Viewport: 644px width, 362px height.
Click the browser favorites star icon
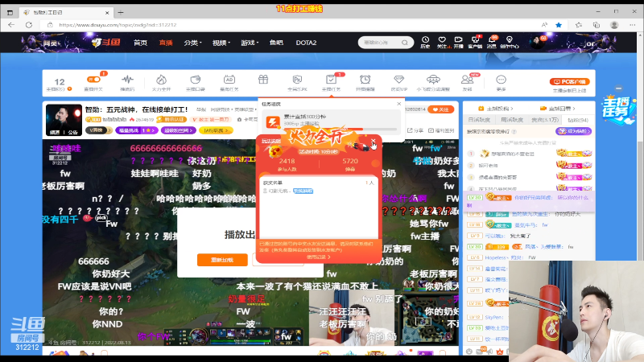click(559, 25)
